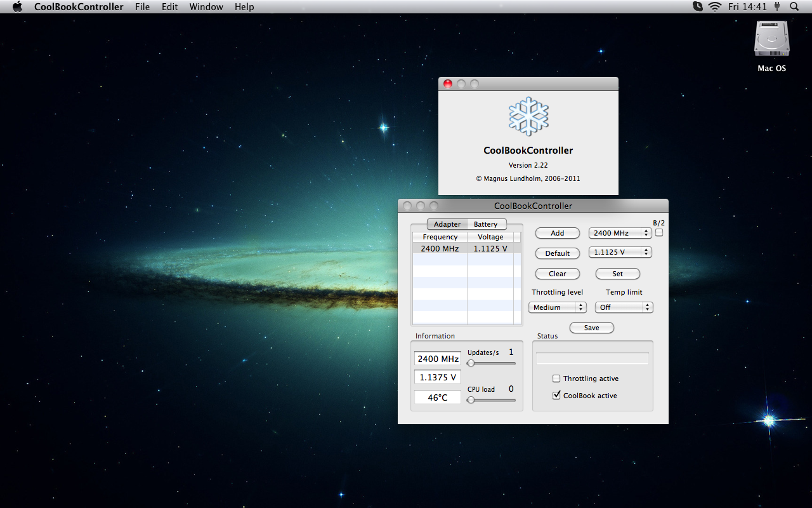Click the snowflake logo in About window
Image resolution: width=812 pixels, height=508 pixels.
pos(528,116)
